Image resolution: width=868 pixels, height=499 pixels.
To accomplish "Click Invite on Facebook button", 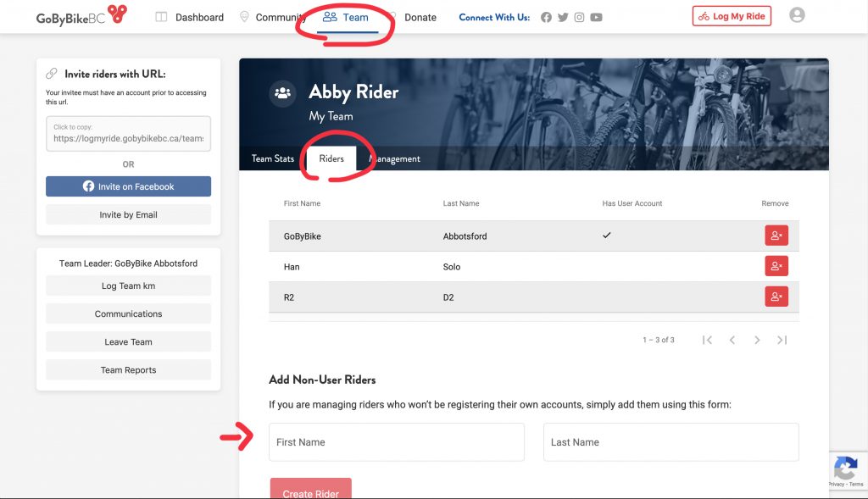I will (x=129, y=186).
